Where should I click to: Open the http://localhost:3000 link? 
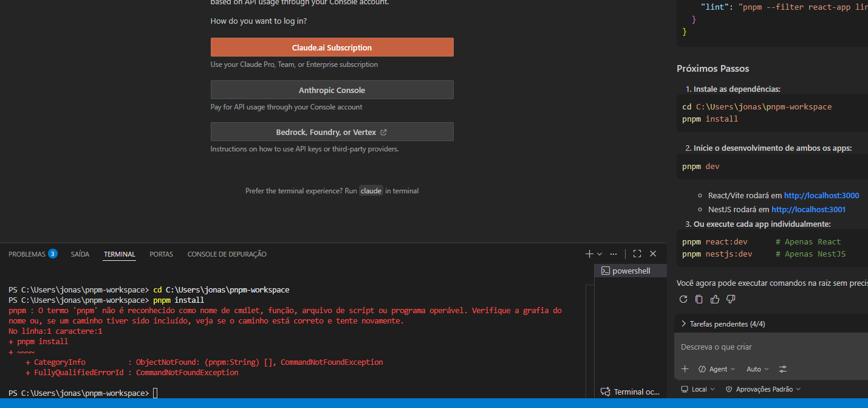[821, 196]
